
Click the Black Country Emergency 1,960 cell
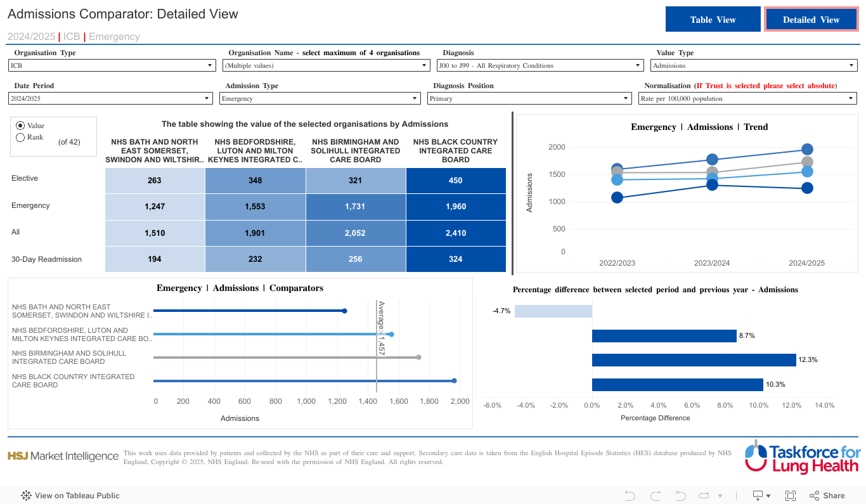(455, 207)
